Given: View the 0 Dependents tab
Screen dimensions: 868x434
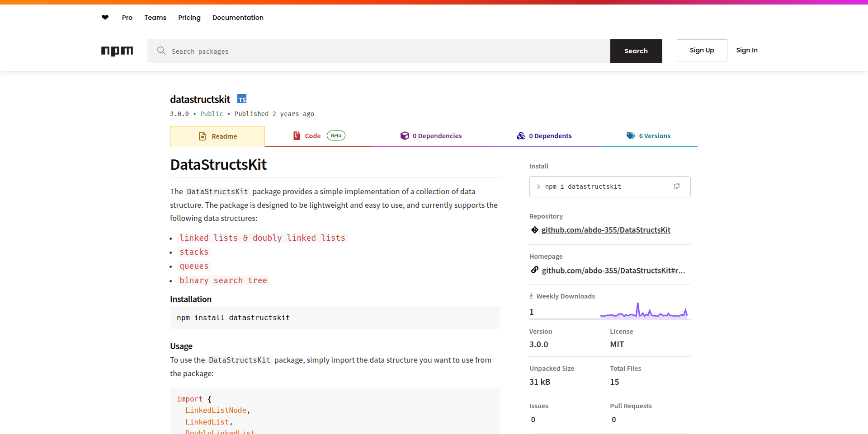Looking at the screenshot, I should (550, 135).
